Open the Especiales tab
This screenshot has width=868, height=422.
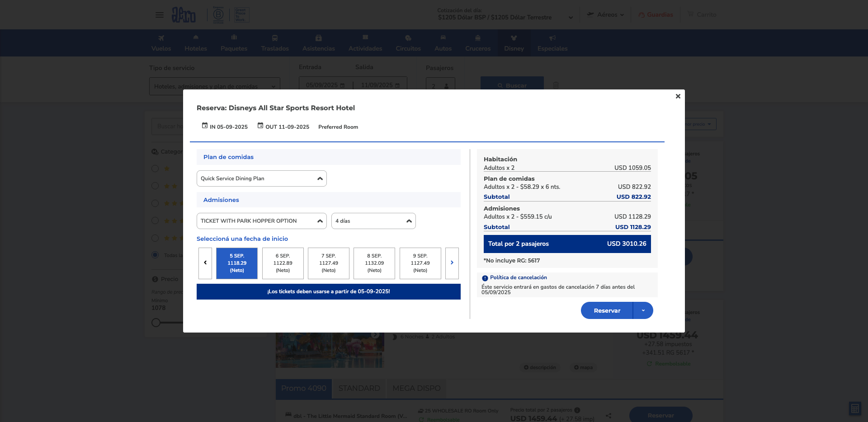coord(552,43)
